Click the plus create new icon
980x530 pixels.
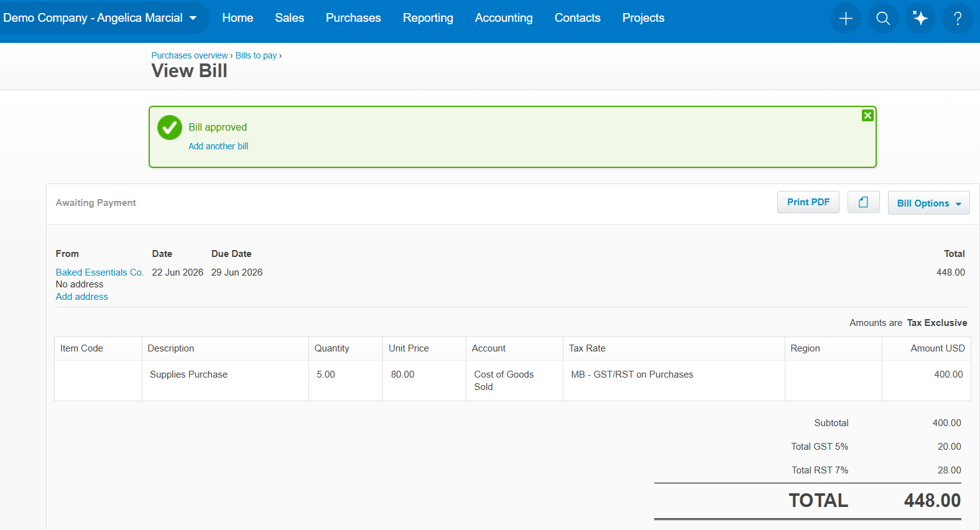coord(846,18)
